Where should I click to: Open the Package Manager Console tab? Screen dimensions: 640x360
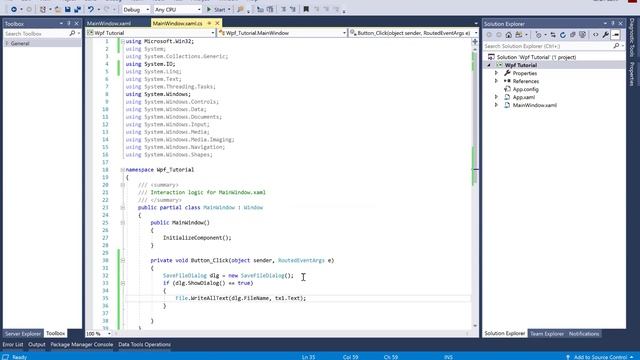[82, 344]
